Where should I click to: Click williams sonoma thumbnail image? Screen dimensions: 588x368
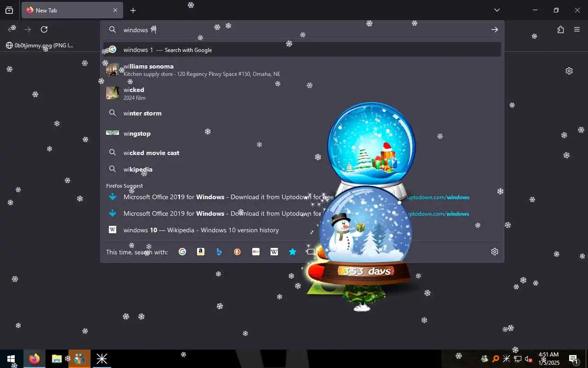point(113,70)
